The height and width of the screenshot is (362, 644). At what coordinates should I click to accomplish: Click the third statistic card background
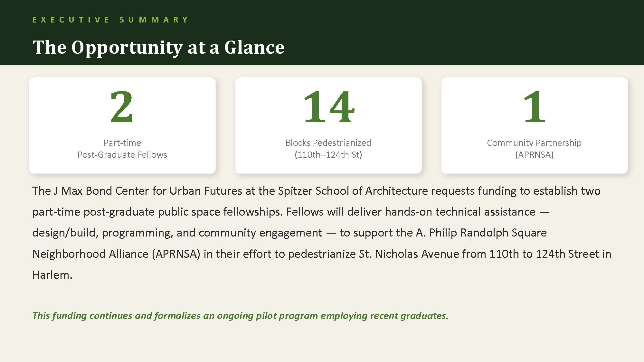click(x=535, y=125)
